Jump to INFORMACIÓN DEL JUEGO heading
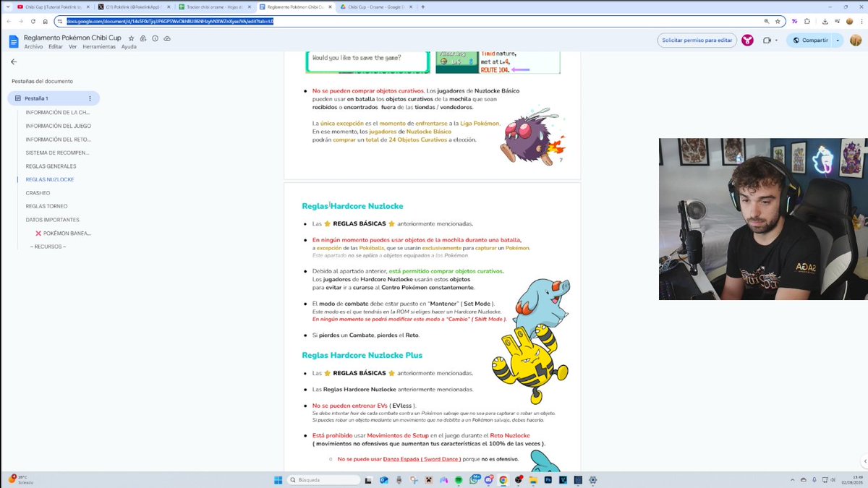This screenshot has width=868, height=488. tap(58, 126)
